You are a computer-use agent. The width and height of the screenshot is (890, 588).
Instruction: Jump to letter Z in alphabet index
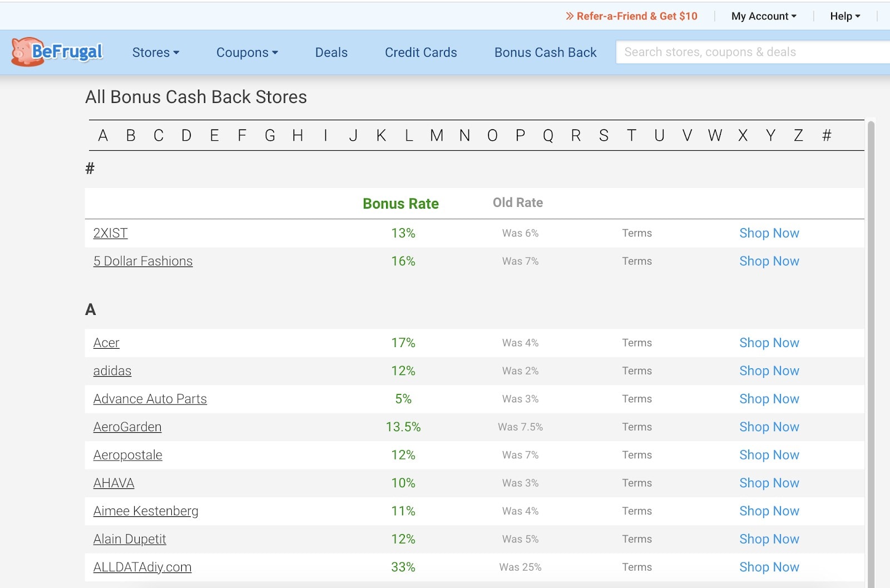tap(798, 135)
